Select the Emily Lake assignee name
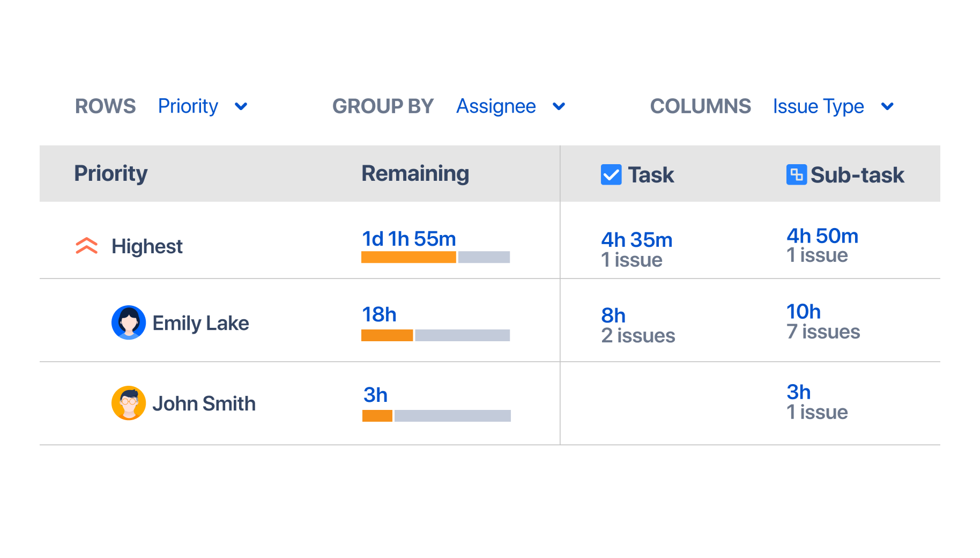The height and width of the screenshot is (558, 980). point(201,323)
